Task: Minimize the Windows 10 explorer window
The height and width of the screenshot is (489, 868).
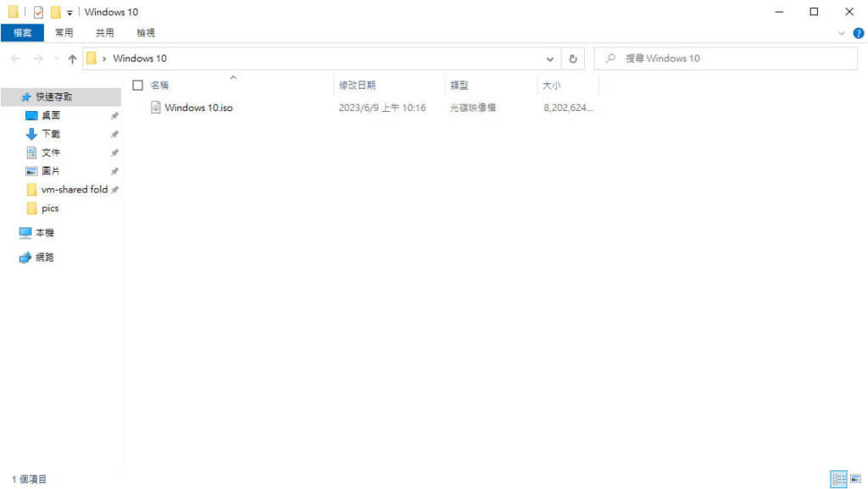Action: click(779, 12)
